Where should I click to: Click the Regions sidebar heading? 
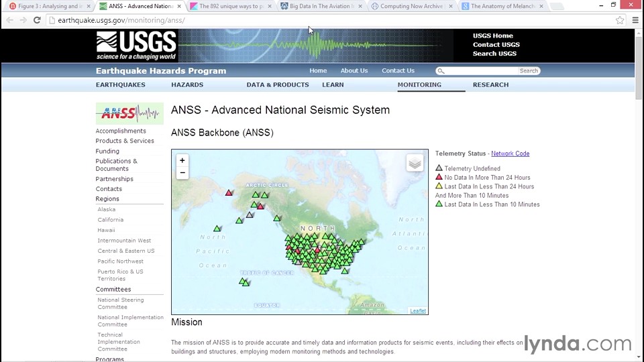coord(107,198)
